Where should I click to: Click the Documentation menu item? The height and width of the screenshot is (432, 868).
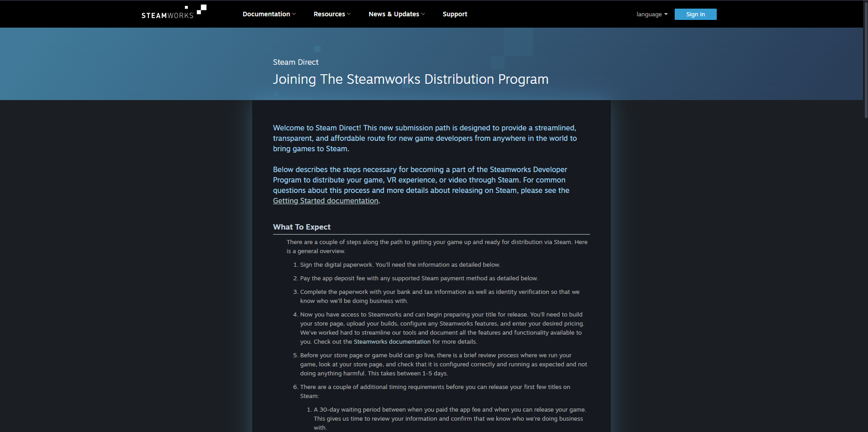point(266,14)
